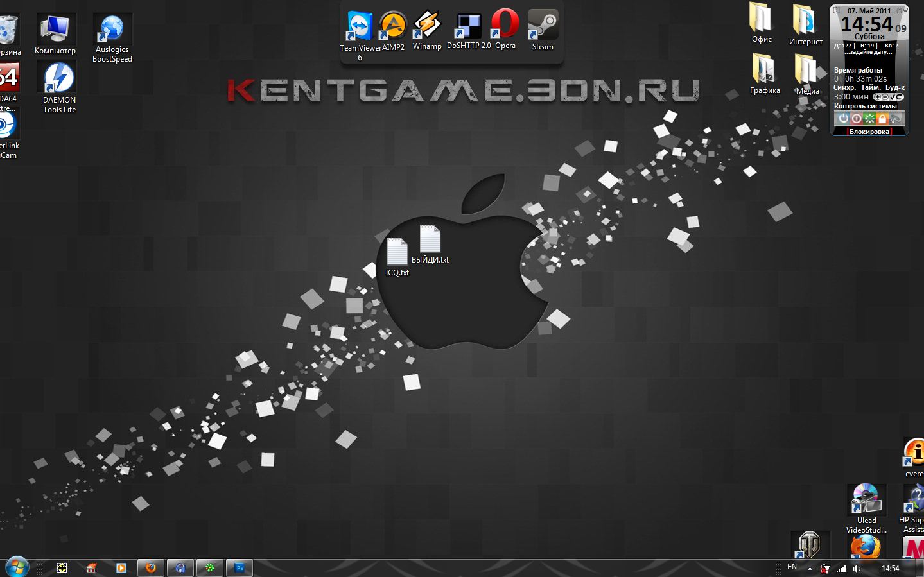Click the taskbar clock 14:54
Viewport: 924px width, 577px height.
890,569
